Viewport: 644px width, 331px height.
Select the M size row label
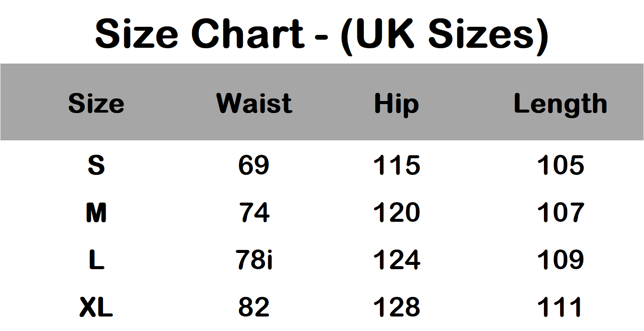pos(96,212)
